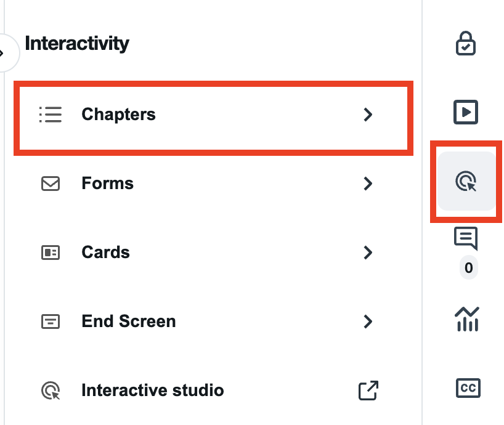
Task: Open the video player settings icon
Action: [466, 112]
